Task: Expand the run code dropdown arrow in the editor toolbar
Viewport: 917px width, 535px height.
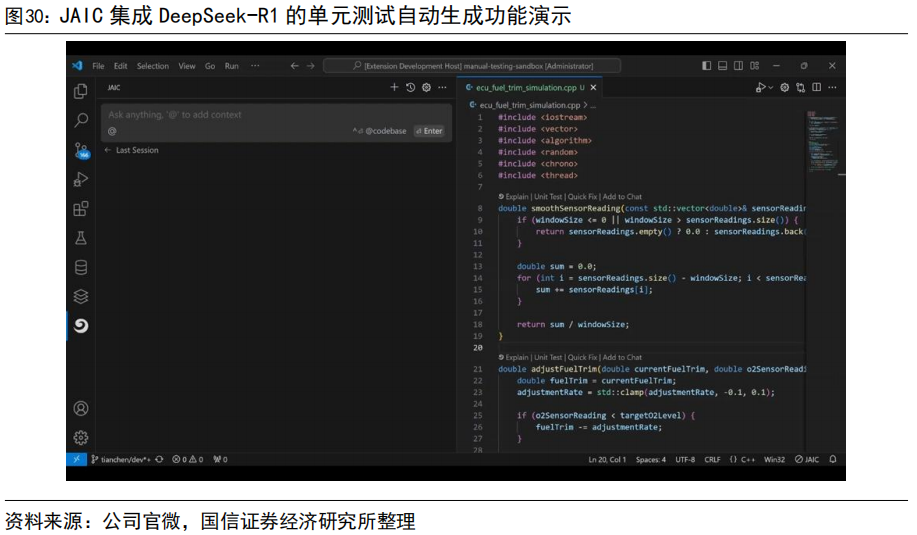Action: coord(771,88)
